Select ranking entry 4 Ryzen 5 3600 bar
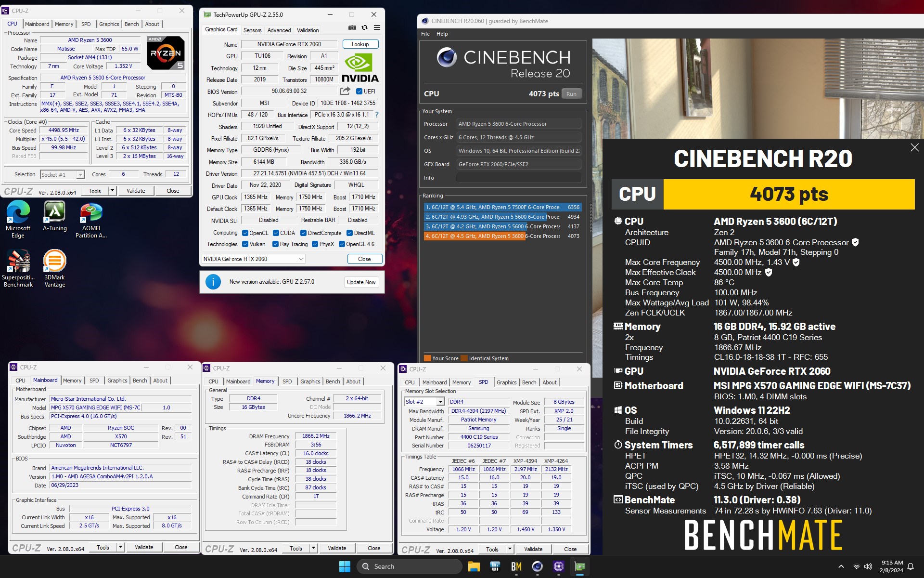 pyautogui.click(x=502, y=236)
